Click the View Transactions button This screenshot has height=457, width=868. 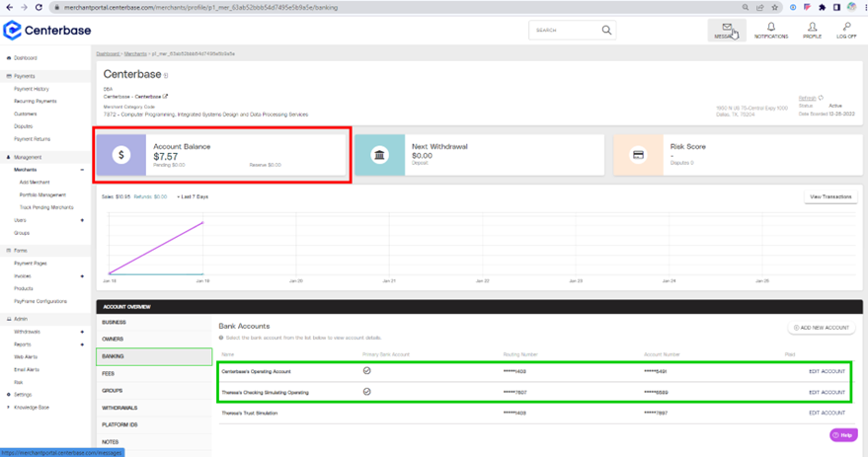[830, 196]
